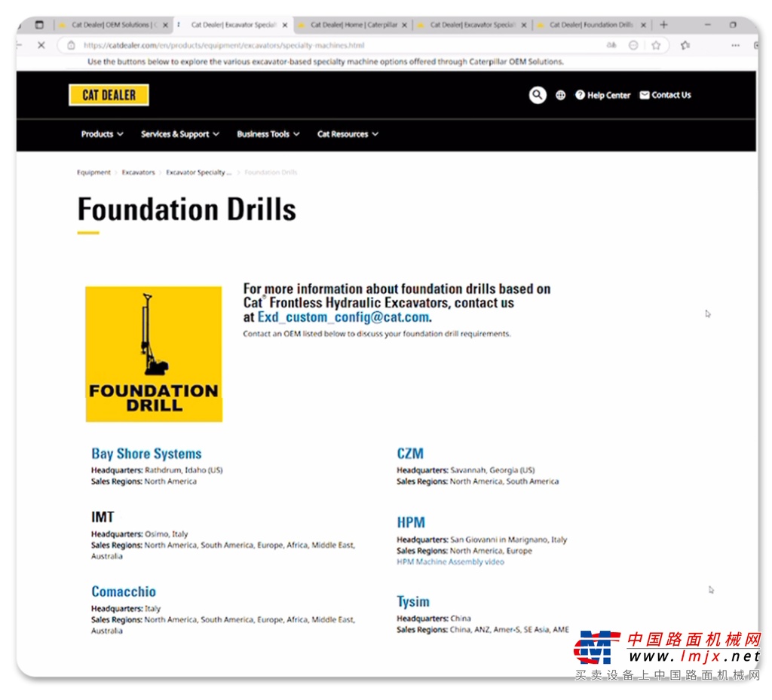Screen dimensions: 772x700
Task: Open the tab actions menu icon
Action: (x=39, y=25)
